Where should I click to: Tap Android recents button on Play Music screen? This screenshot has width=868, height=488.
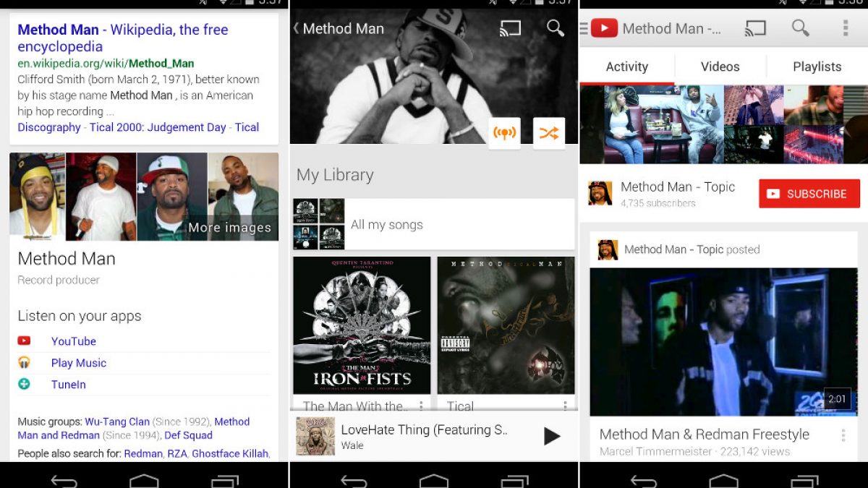[514, 481]
